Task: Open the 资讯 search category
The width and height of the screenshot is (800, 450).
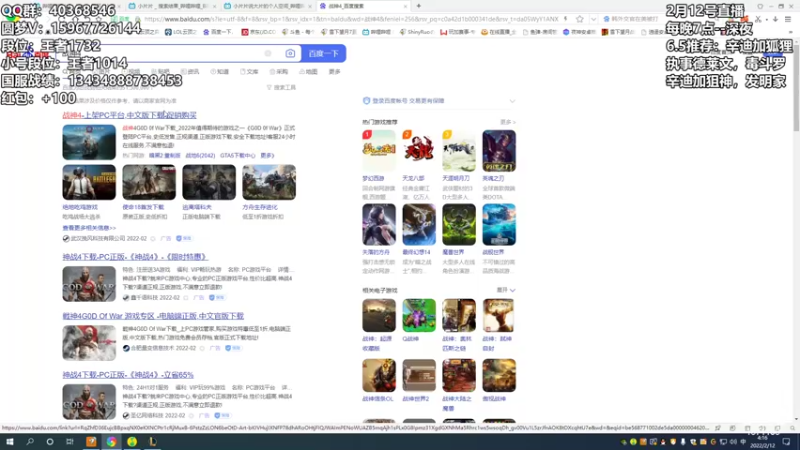Action: [190, 72]
